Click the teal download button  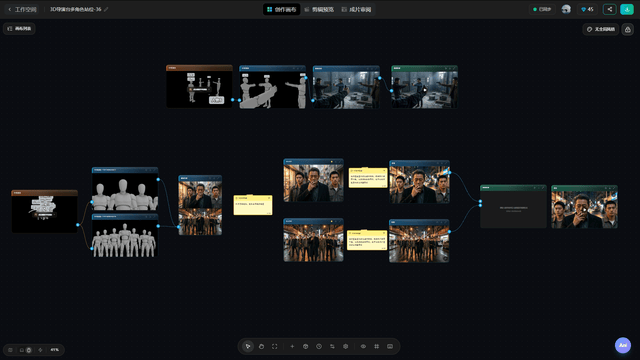[627, 9]
